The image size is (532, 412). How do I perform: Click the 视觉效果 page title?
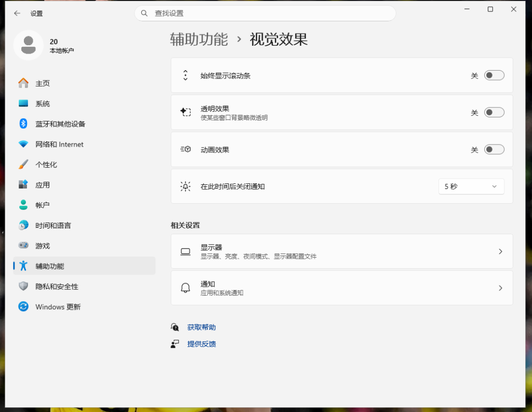[x=279, y=39]
